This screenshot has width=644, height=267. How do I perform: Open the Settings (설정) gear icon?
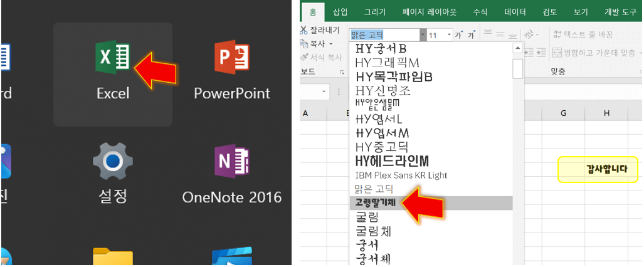pyautogui.click(x=112, y=162)
